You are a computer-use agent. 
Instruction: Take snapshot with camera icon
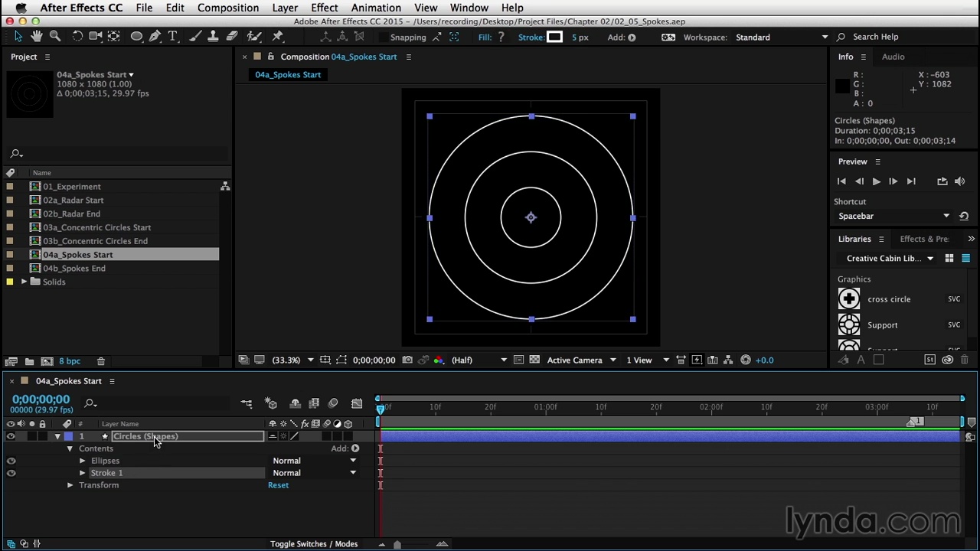(x=407, y=360)
